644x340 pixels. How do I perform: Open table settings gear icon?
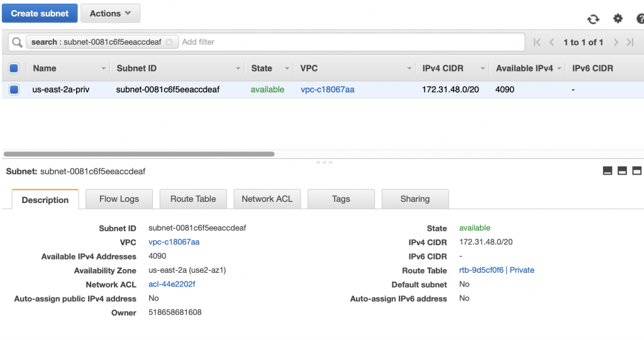618,18
